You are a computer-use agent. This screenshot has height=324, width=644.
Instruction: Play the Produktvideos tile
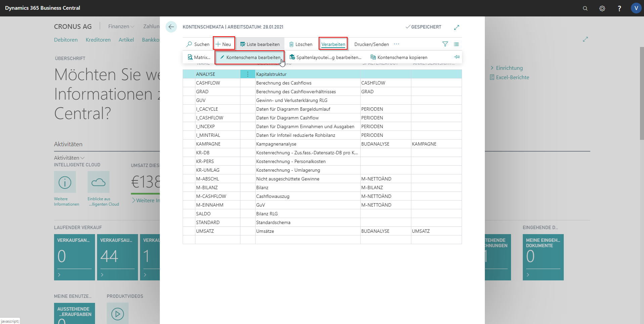118,314
